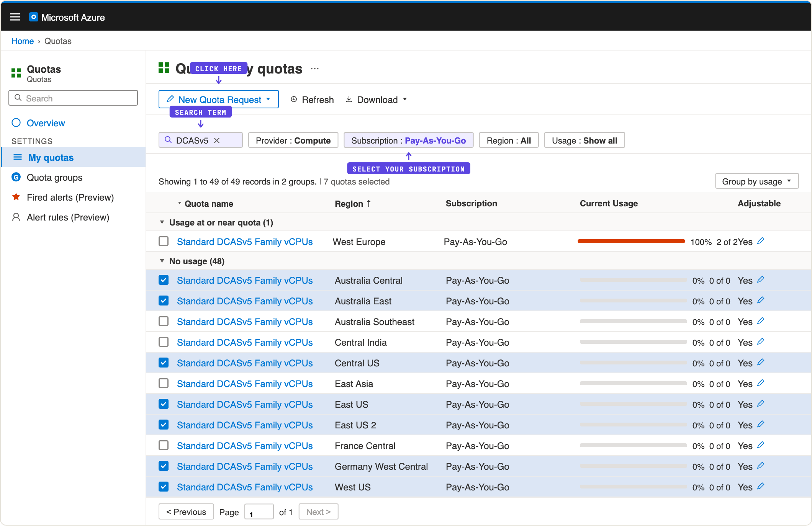Click the Alert rules person icon
812x526 pixels.
pos(16,217)
